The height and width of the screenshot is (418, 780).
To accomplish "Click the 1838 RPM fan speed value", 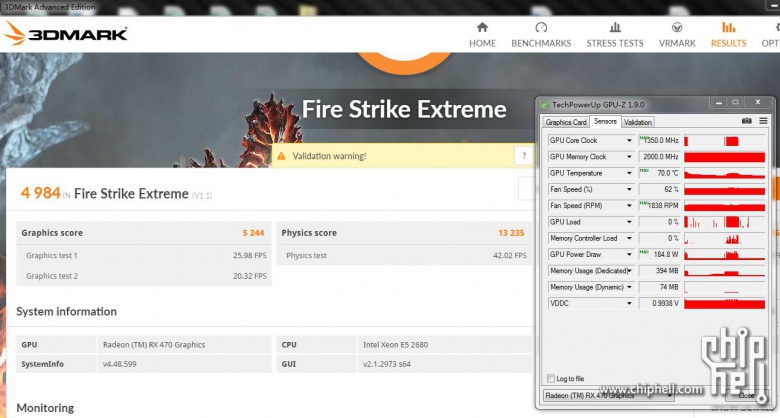I will coord(660,206).
